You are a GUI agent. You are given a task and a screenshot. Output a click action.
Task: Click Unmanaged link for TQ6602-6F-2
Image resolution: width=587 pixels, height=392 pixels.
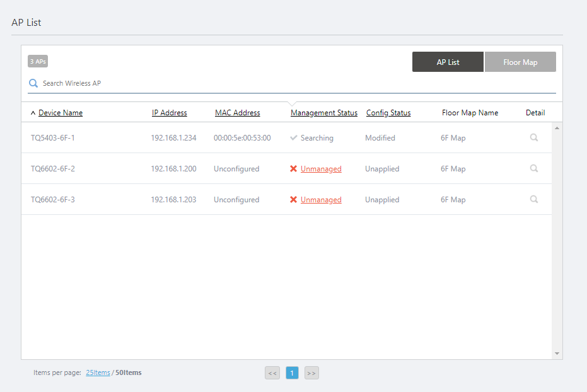(x=321, y=169)
